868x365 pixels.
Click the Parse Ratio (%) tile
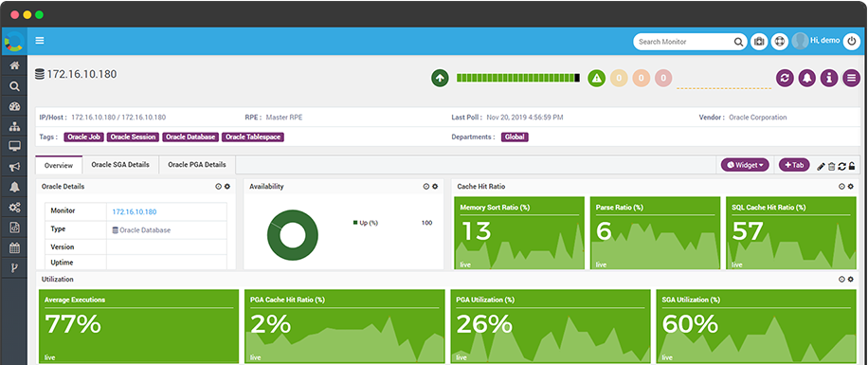(655, 233)
